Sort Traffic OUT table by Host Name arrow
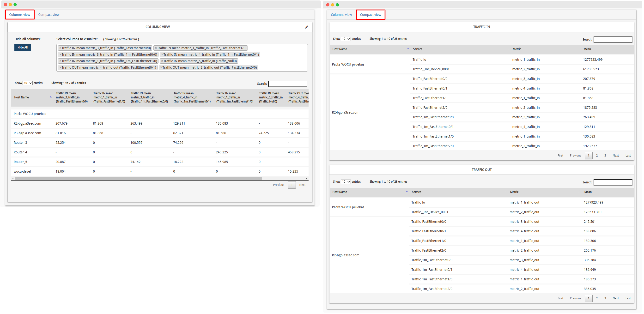644x314 pixels. (x=407, y=191)
